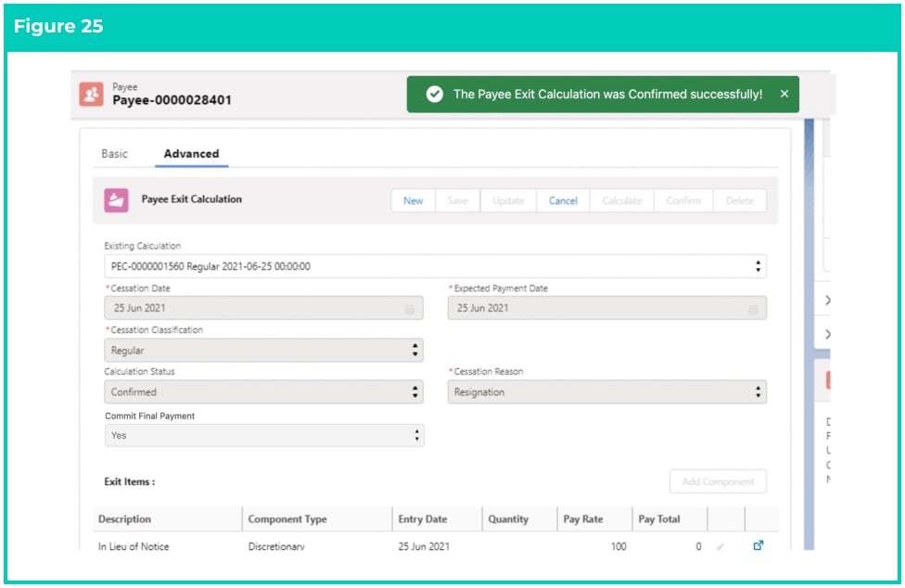905x588 pixels.
Task: Click the Update button
Action: pos(508,201)
